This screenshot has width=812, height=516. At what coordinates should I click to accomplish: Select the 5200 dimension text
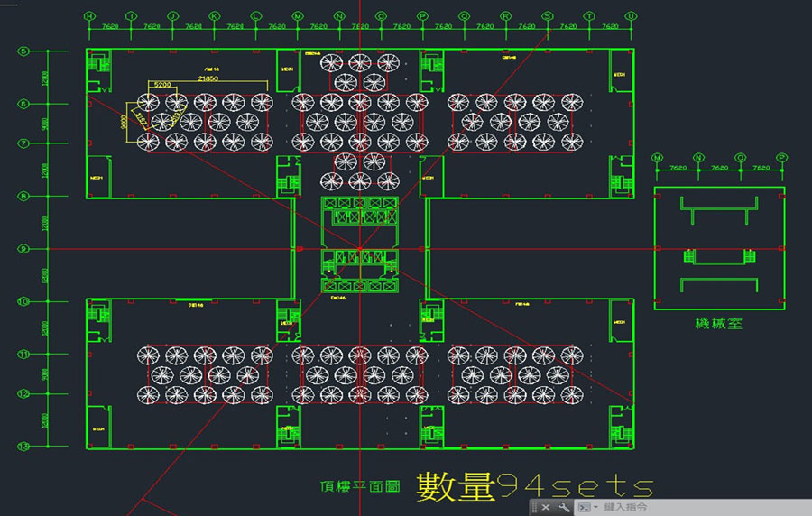[163, 84]
